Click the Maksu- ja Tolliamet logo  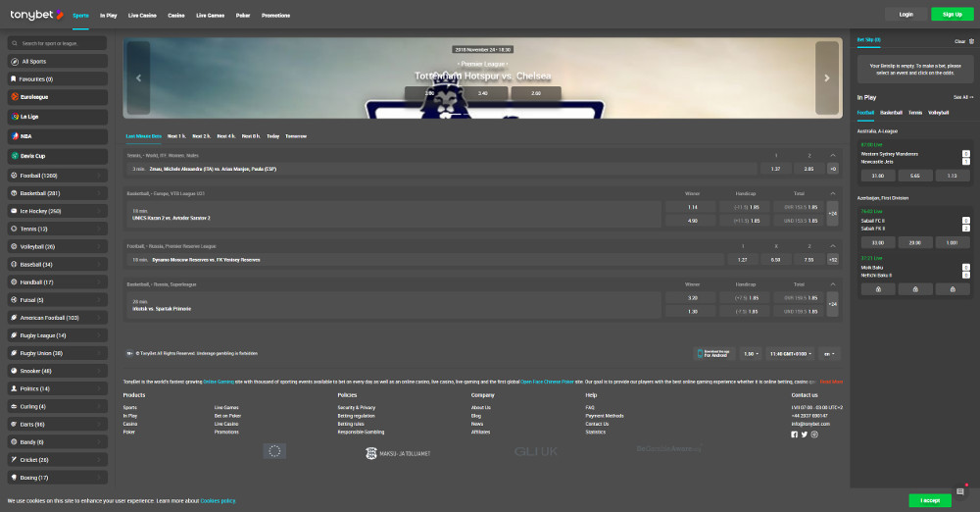[x=398, y=453]
